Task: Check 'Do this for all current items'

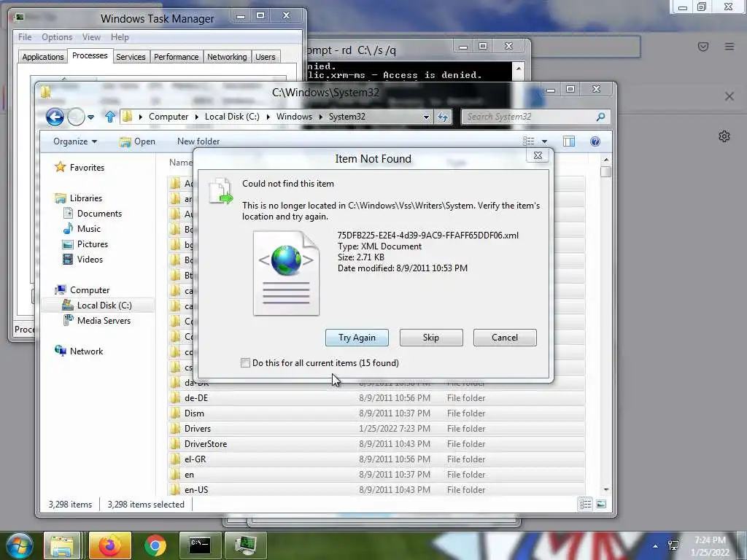Action: 245,363
